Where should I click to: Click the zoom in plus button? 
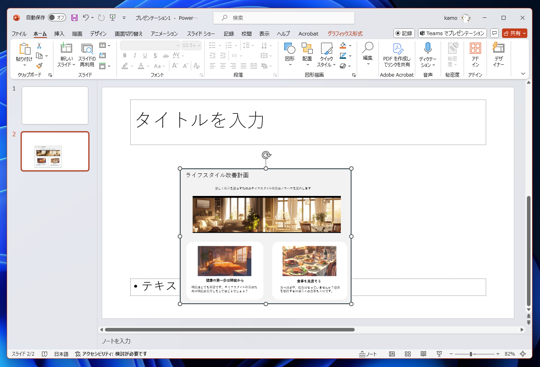coord(498,354)
